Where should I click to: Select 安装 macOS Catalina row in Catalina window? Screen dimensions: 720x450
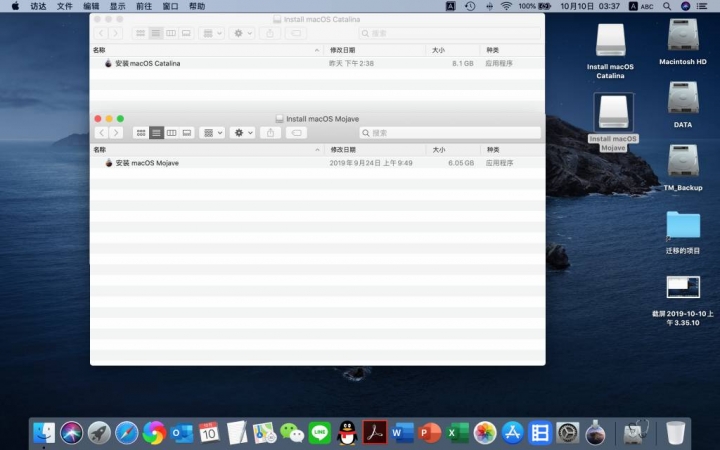[317, 63]
